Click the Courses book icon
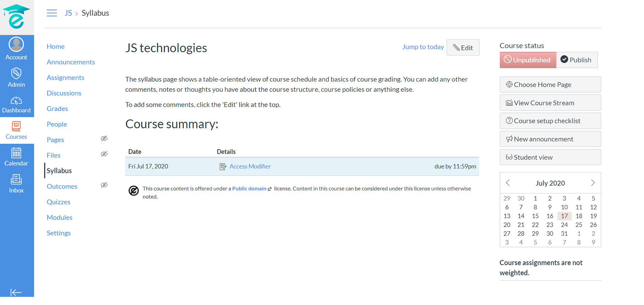This screenshot has width=644, height=305. [x=16, y=126]
